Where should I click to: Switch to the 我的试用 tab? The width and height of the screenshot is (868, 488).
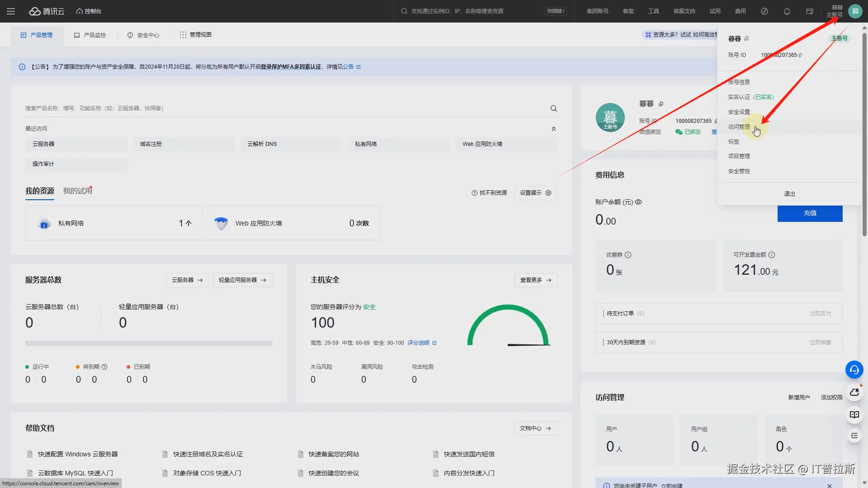77,191
